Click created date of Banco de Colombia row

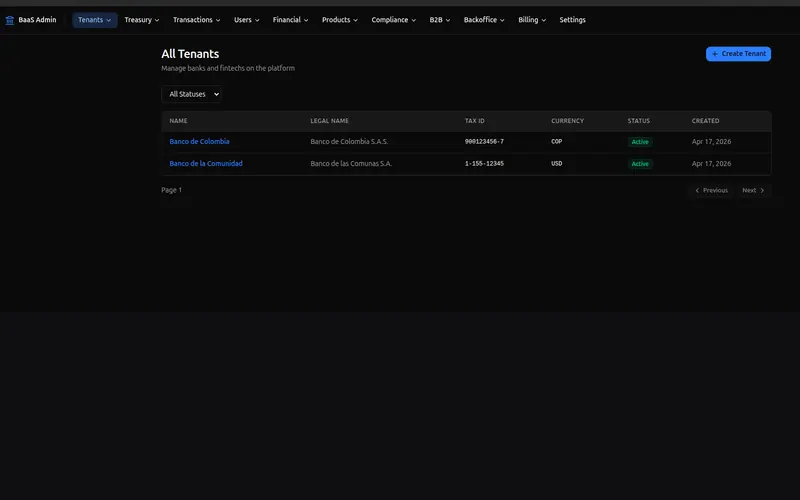[x=711, y=142]
